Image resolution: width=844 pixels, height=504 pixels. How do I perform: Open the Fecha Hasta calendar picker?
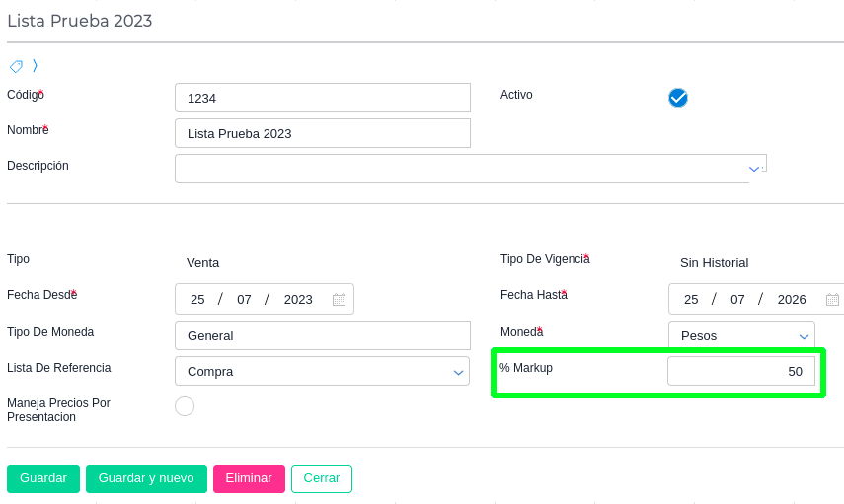pyautogui.click(x=832, y=300)
